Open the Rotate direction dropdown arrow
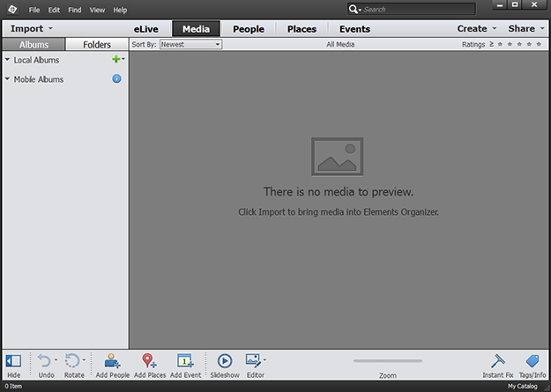 coord(84,360)
